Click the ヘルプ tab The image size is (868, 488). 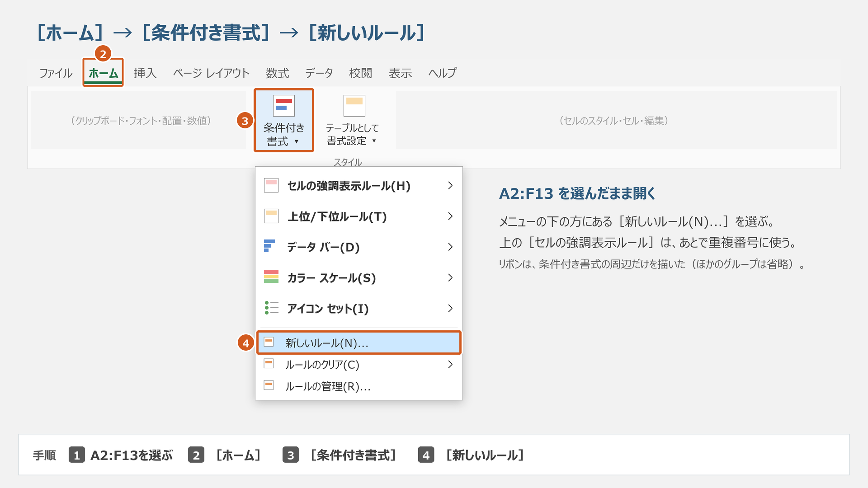pyautogui.click(x=442, y=73)
